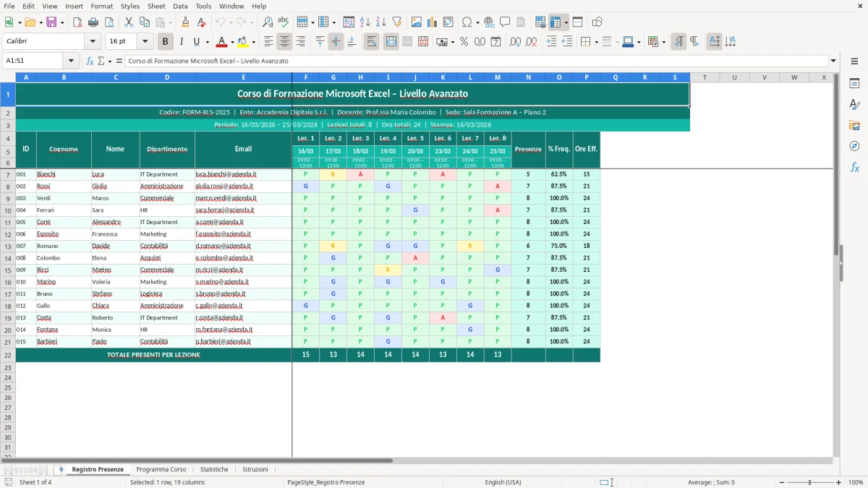Open Background Color dropdown arrow

tap(253, 42)
